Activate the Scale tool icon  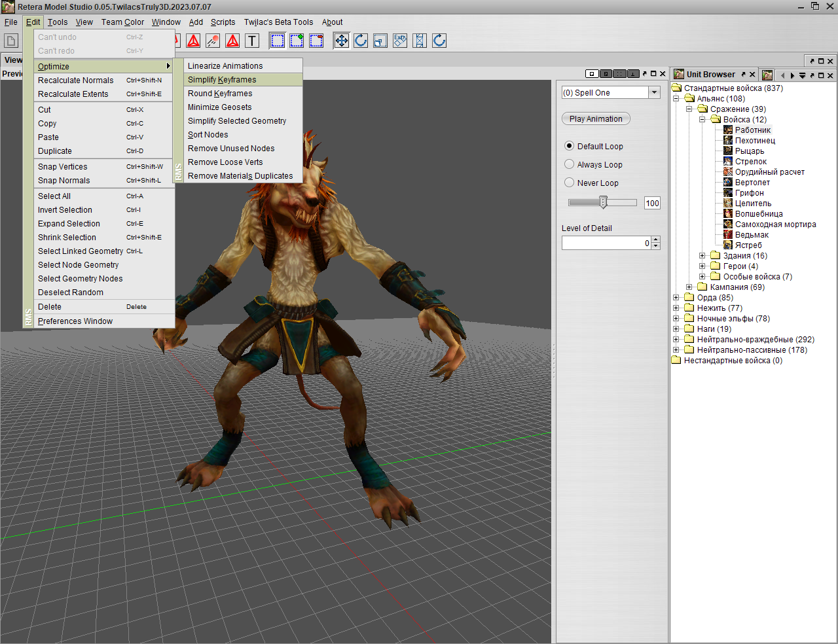pos(380,41)
